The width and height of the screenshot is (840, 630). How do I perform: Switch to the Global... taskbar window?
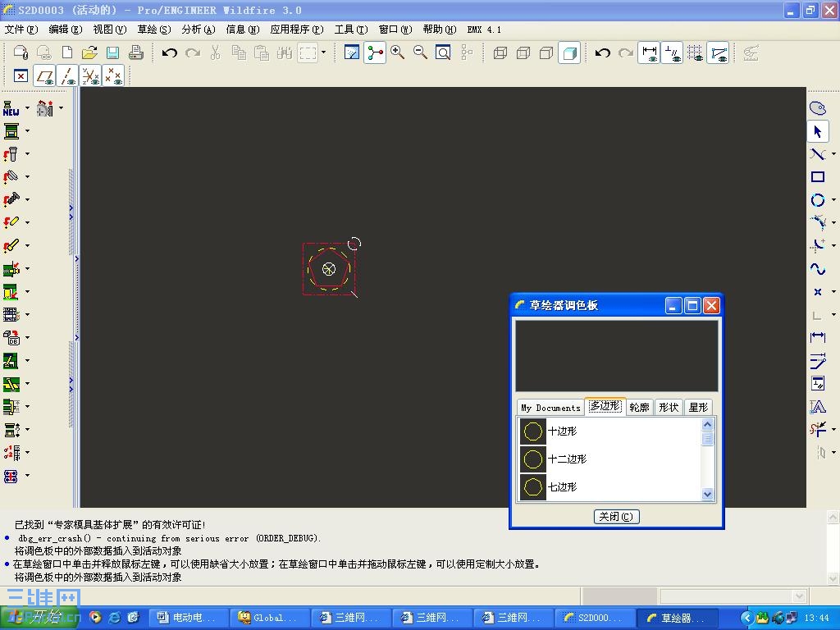(270, 618)
